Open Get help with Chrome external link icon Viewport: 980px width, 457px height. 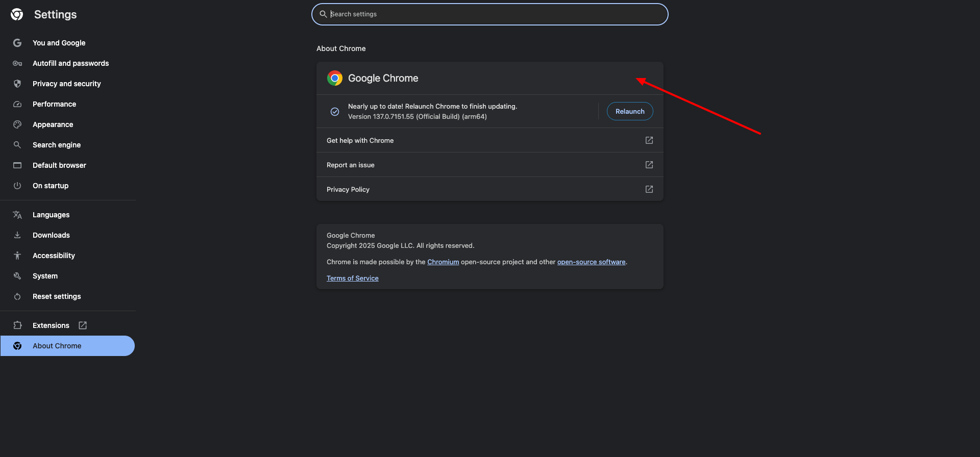pos(649,140)
